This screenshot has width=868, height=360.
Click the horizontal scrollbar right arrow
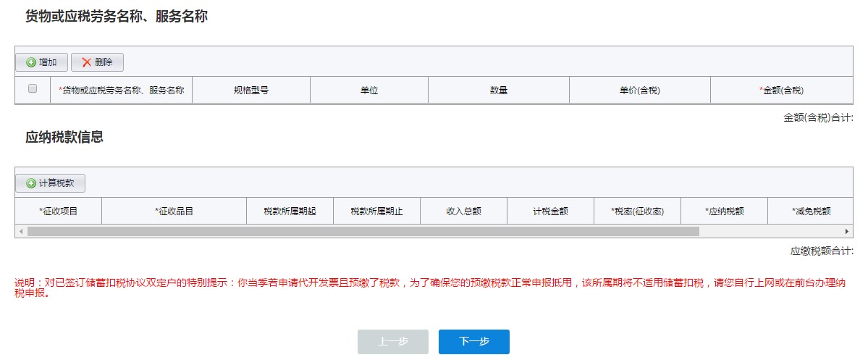[847, 231]
